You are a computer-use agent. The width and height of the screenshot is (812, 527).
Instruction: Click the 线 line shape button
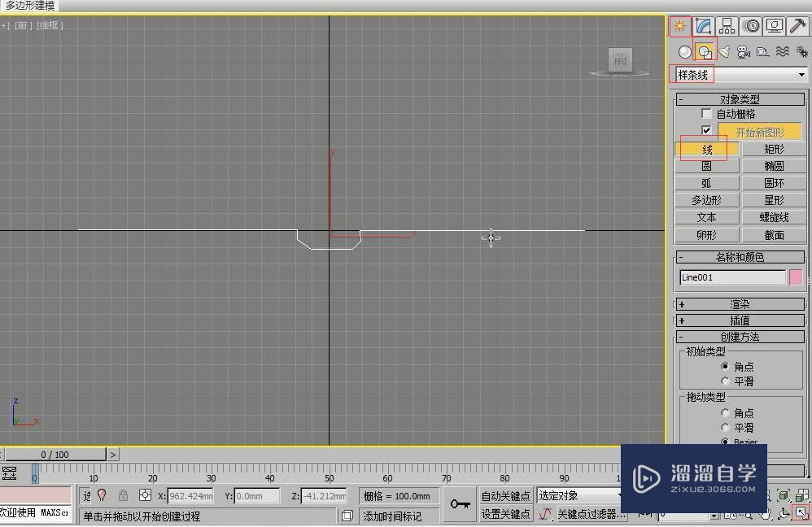[707, 149]
